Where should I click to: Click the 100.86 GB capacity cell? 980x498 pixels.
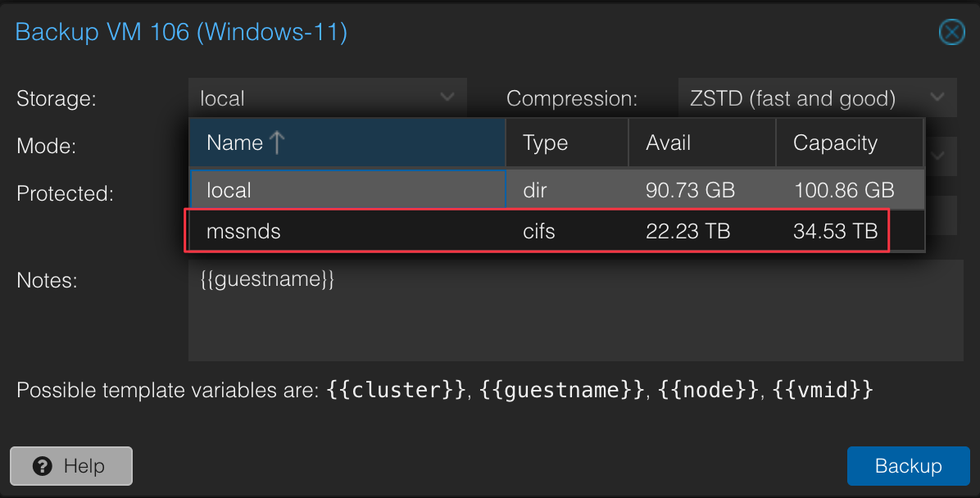point(850,189)
